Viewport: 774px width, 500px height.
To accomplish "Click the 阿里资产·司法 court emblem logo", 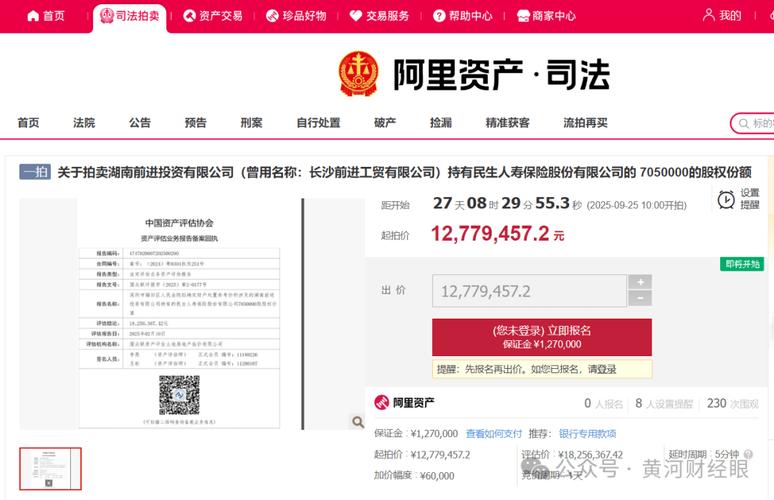I will (358, 74).
